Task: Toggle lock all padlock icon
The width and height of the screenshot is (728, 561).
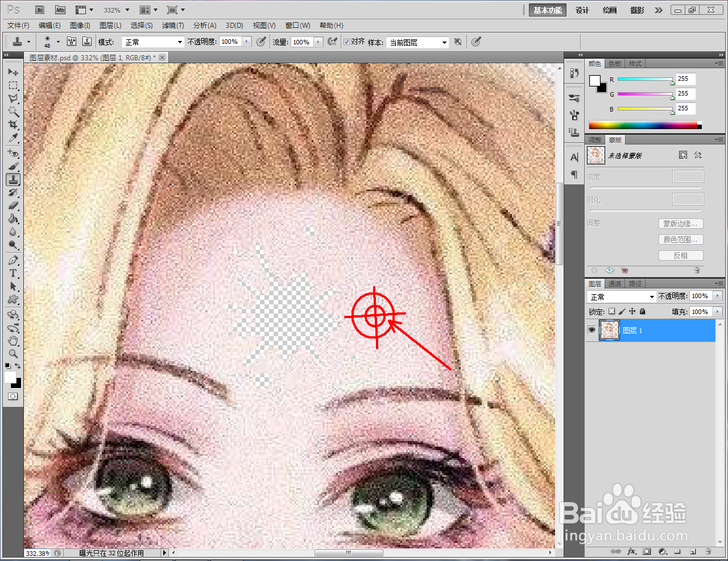Action: click(642, 311)
